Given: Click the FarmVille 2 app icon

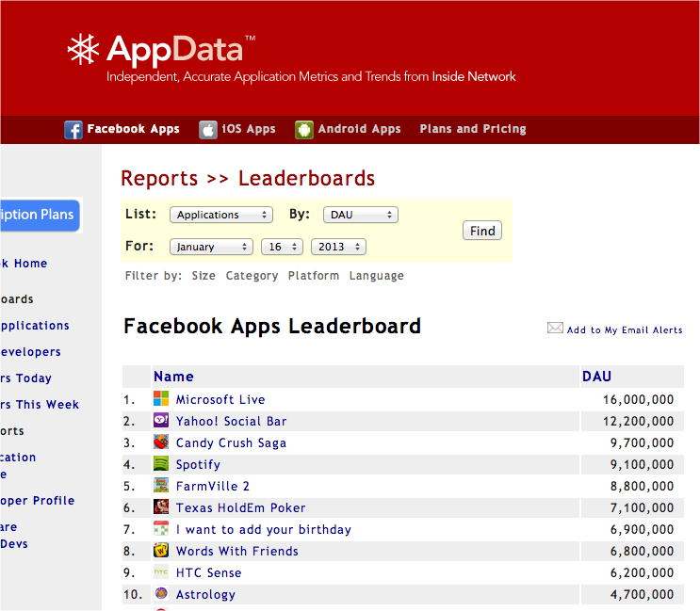Looking at the screenshot, I should click(161, 485).
